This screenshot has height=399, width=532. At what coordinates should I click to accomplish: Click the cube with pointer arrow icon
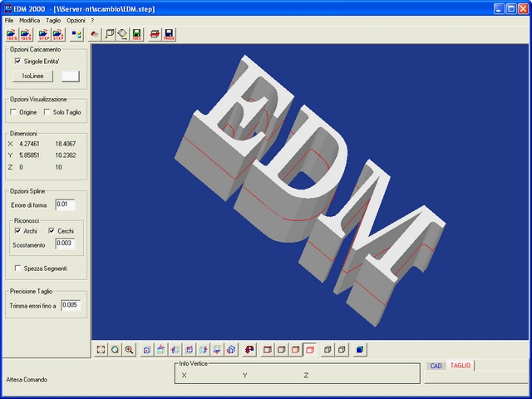pyautogui.click(x=109, y=34)
